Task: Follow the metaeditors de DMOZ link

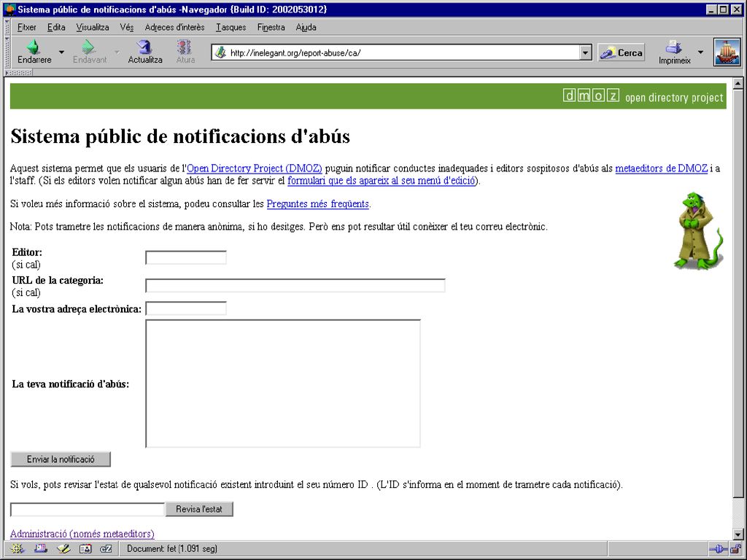Action: tap(661, 168)
